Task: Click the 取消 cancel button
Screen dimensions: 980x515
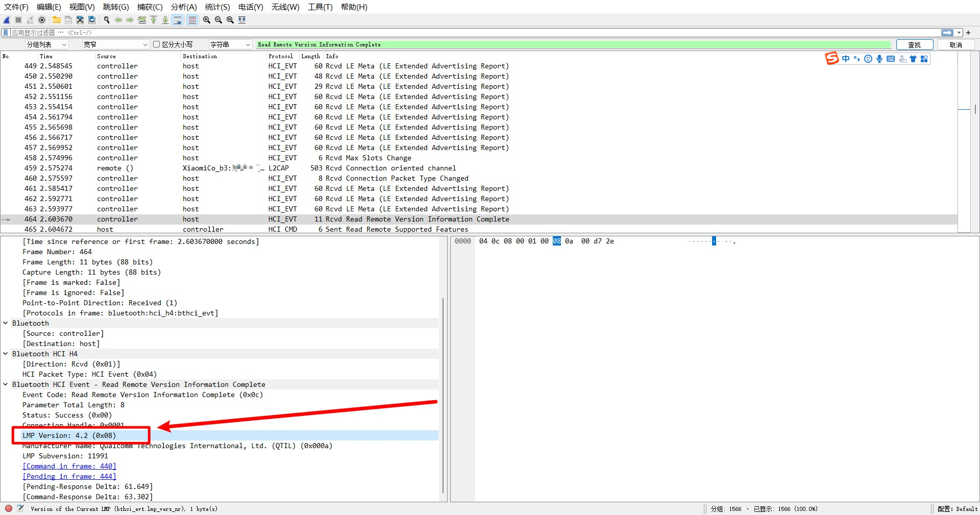Action: tap(956, 45)
